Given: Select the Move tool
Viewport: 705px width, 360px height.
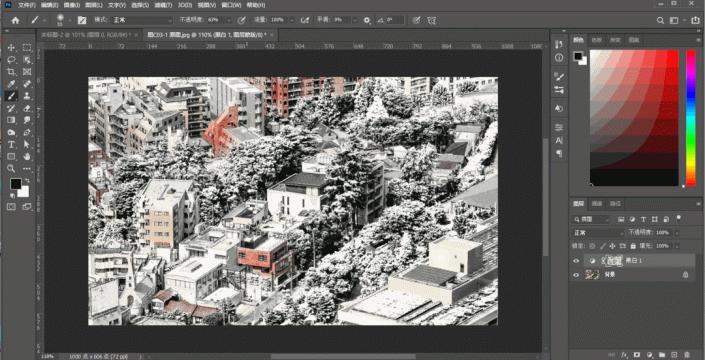Looking at the screenshot, I should tap(12, 48).
